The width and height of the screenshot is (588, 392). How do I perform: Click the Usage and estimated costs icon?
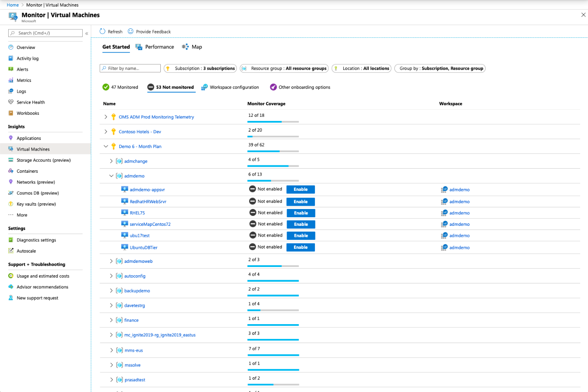pos(11,276)
